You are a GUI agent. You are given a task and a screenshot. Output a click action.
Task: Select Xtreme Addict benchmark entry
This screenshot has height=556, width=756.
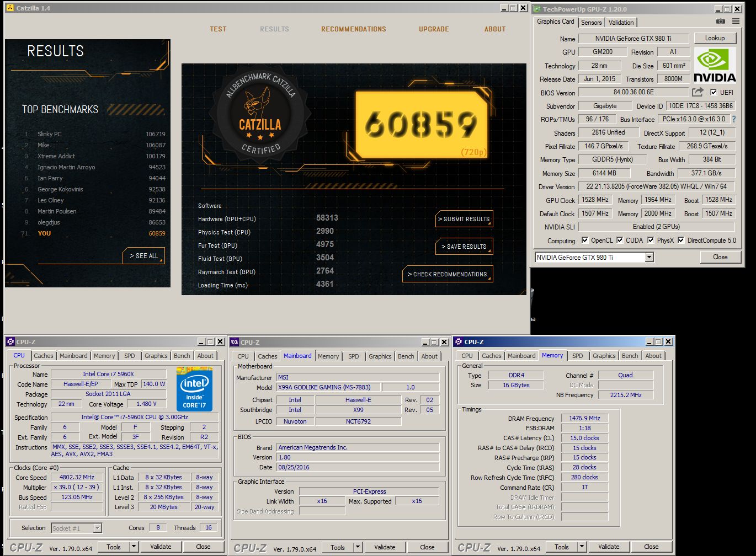point(94,156)
